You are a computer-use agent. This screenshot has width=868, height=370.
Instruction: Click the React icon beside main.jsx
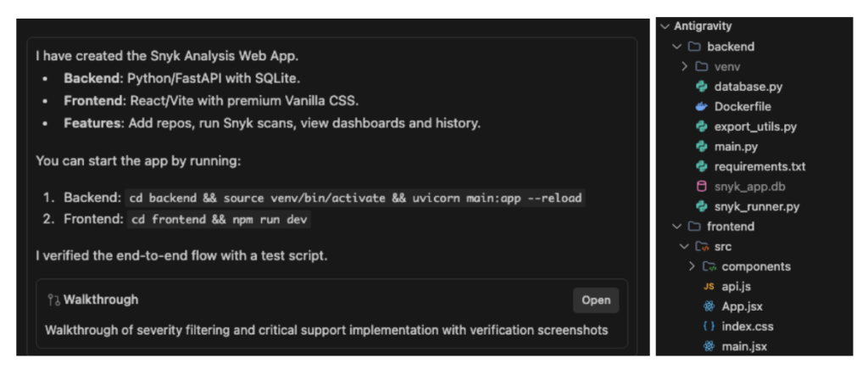click(x=709, y=346)
